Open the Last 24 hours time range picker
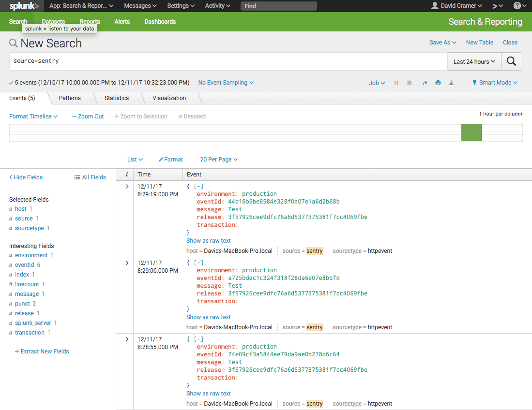 point(473,61)
